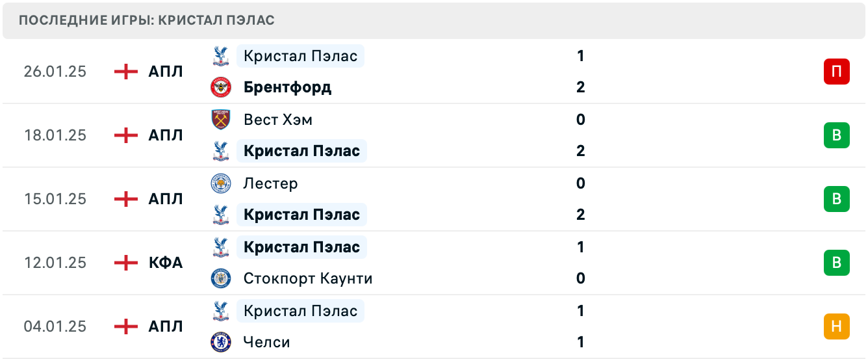Open the Челси team page
Viewport: 868px width, 359px height.
266,342
